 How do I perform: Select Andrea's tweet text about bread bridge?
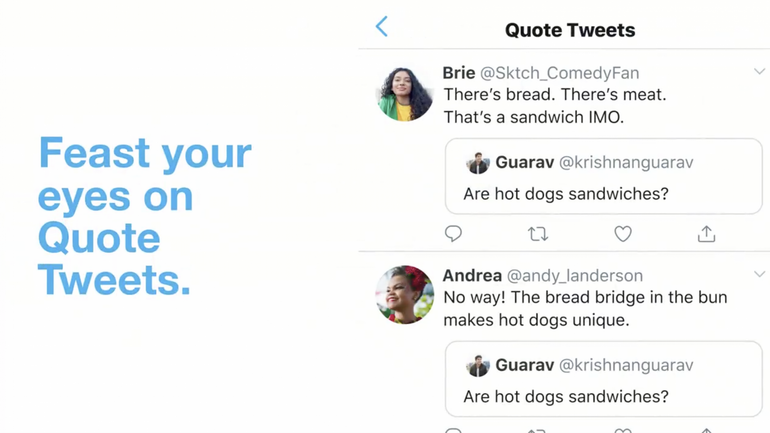pos(585,309)
